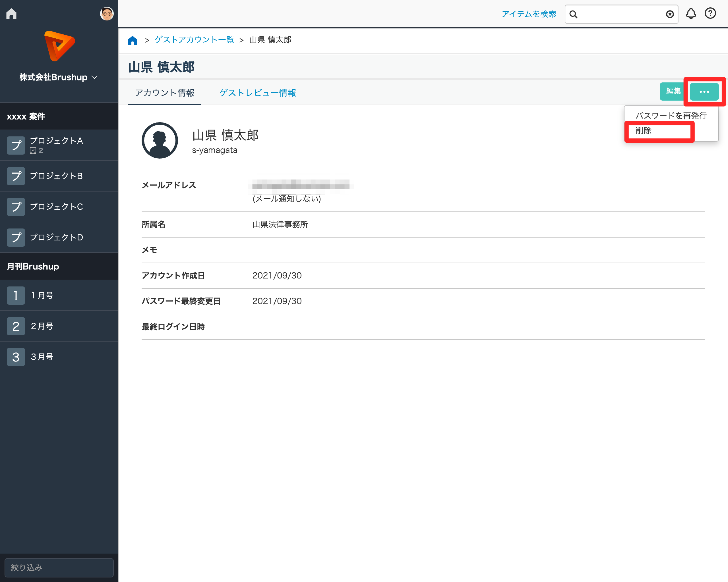Click the notification bell icon

click(x=691, y=14)
